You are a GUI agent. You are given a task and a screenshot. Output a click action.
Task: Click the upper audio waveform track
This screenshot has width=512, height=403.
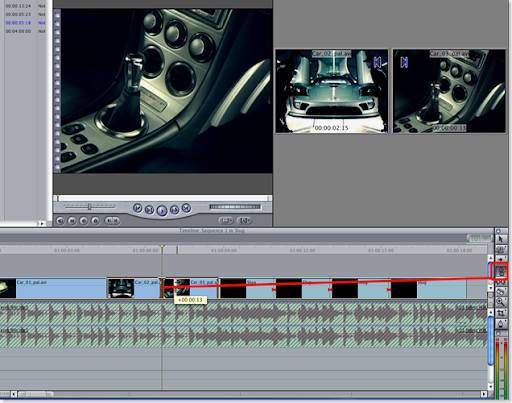[x=243, y=314]
